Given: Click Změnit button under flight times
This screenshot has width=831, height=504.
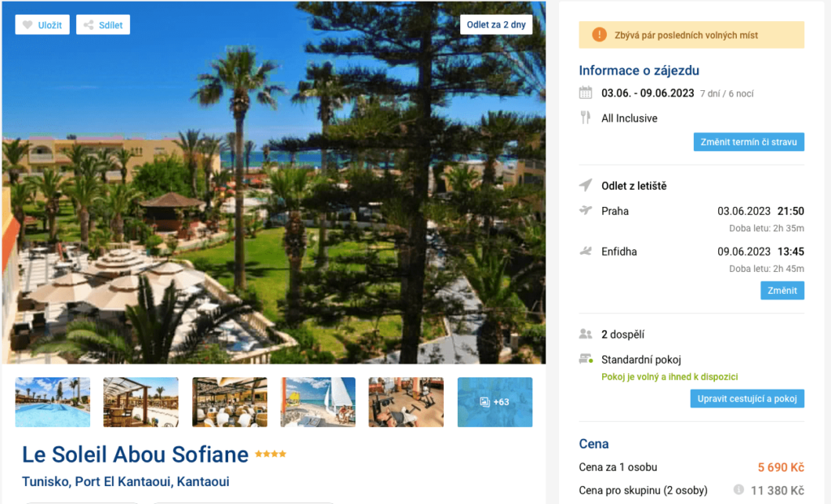Looking at the screenshot, I should pos(782,291).
